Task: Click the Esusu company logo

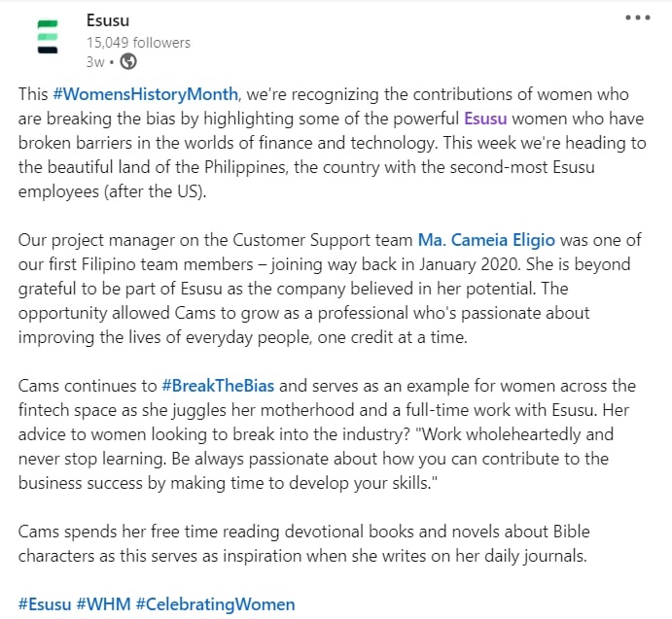Action: (x=46, y=34)
